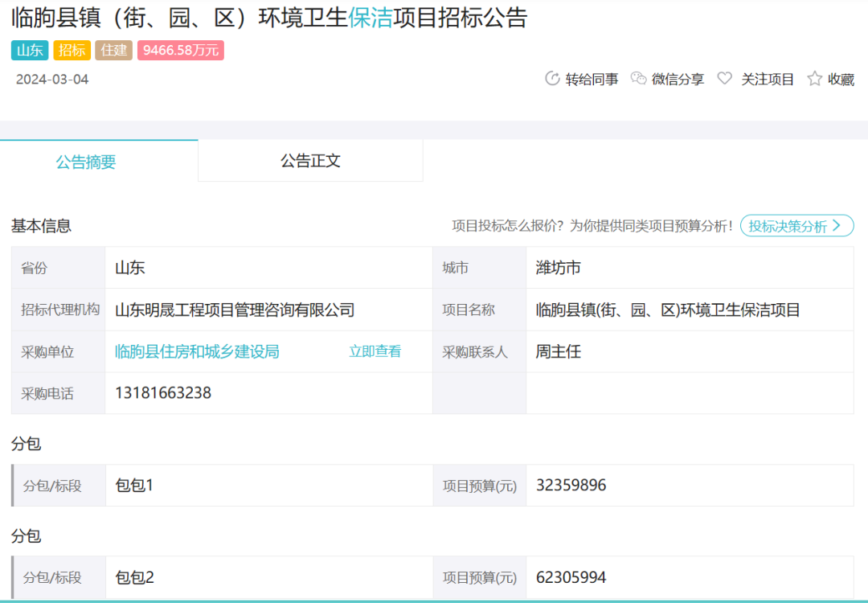Click the agency 山东明晟工程项目管理咨询有限公司
The image size is (868, 603).
(x=235, y=310)
